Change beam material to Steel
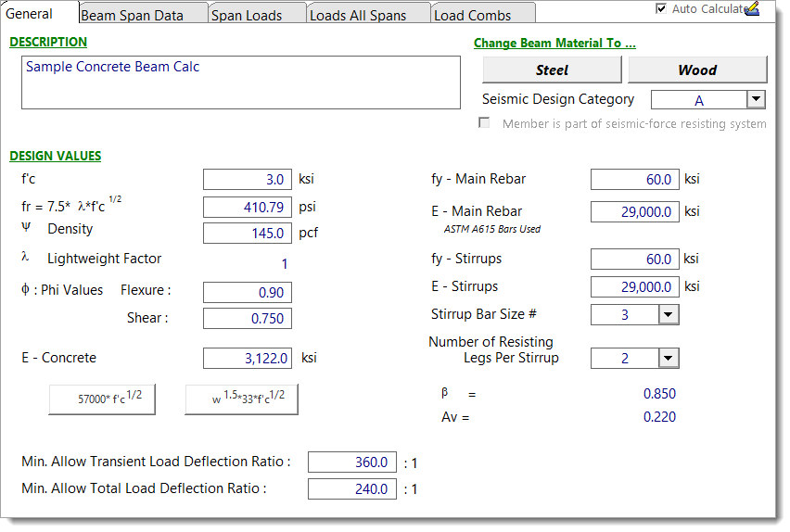Screen dimensions: 790x532 click(x=552, y=70)
